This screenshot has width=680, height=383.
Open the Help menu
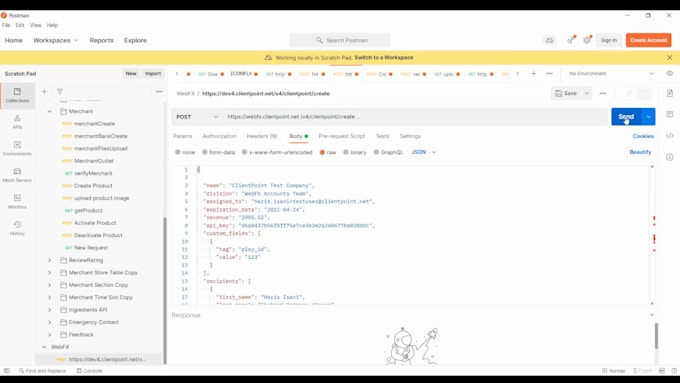(52, 25)
